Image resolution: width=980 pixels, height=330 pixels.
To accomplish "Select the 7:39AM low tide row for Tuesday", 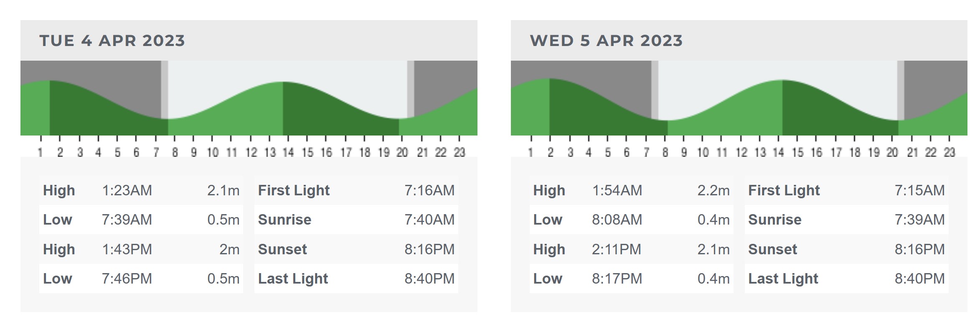I will (x=141, y=220).
